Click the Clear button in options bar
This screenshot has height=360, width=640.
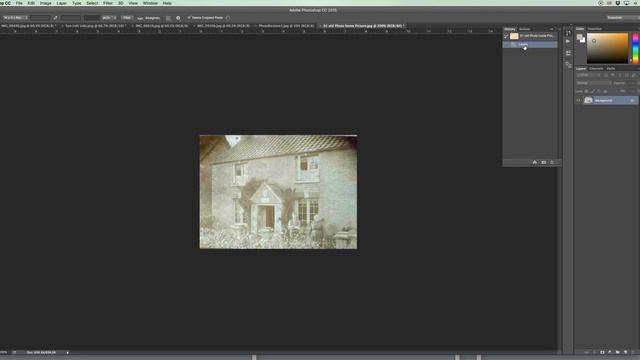[127, 18]
